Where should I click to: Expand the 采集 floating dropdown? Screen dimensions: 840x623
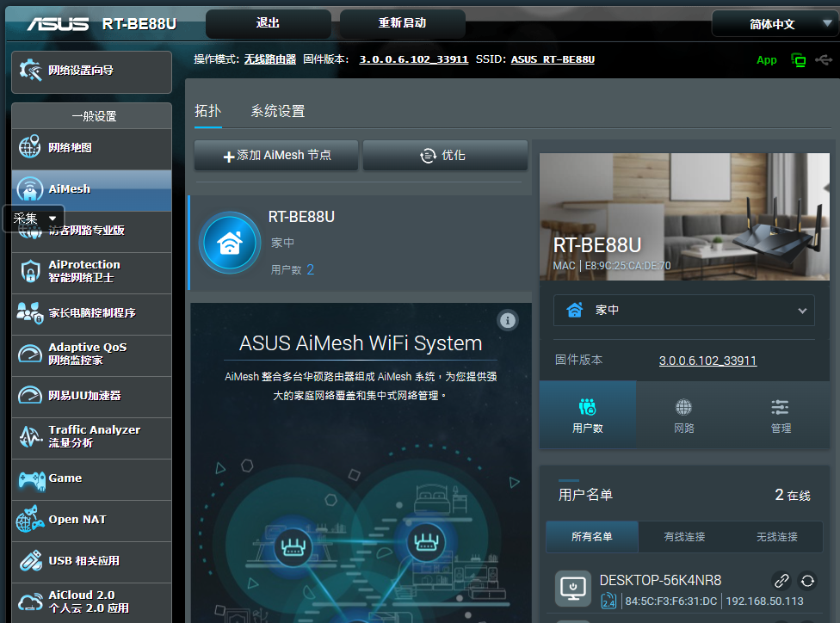pyautogui.click(x=34, y=219)
